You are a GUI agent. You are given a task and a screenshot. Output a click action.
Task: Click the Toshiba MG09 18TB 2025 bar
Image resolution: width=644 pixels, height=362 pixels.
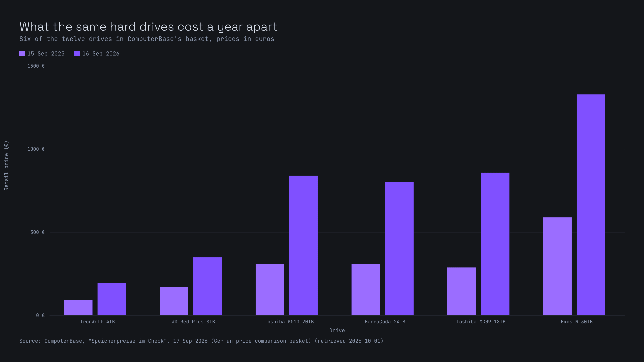pyautogui.click(x=461, y=291)
